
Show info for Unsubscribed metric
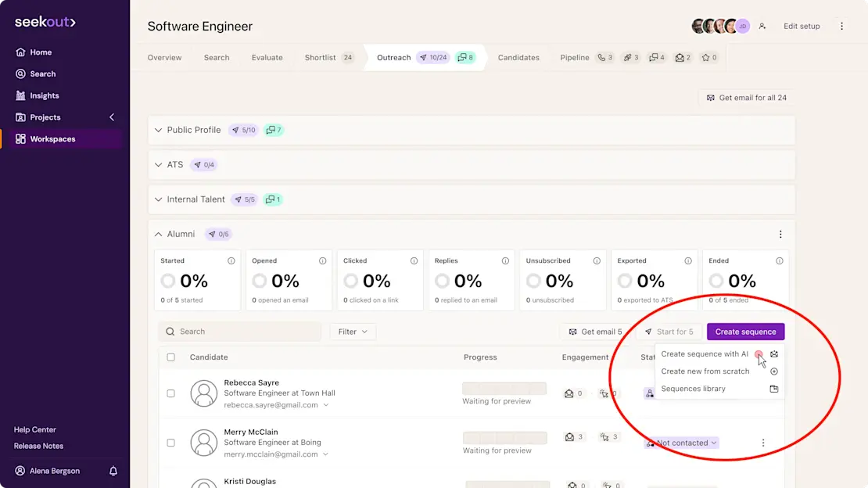coord(597,261)
